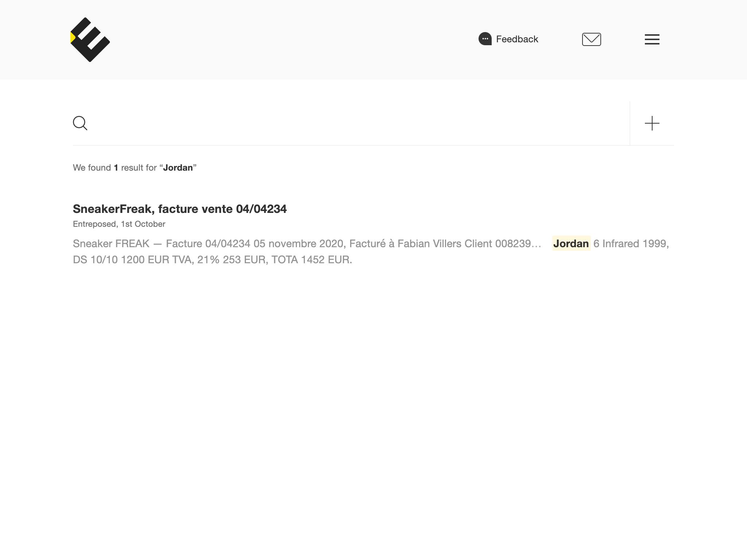Click the highlighted Jordan keyword in the snippet
Screen dimensions: 747x560
pyautogui.click(x=571, y=244)
